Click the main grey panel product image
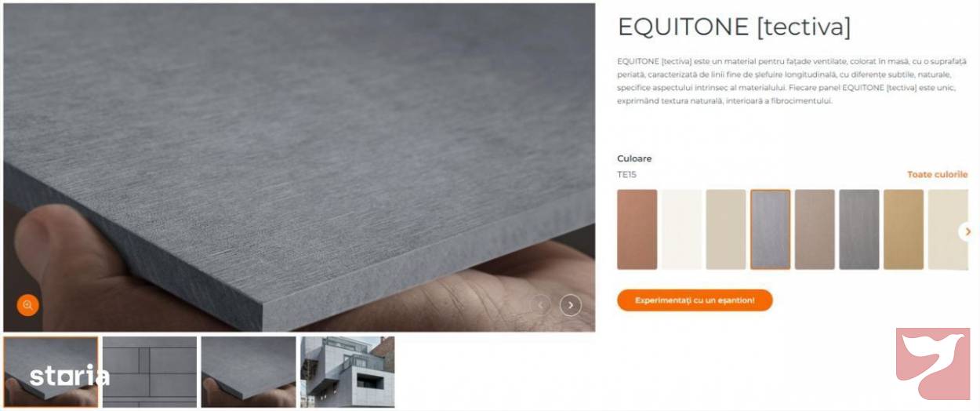Viewport: 980px width, 411px height. (299, 167)
